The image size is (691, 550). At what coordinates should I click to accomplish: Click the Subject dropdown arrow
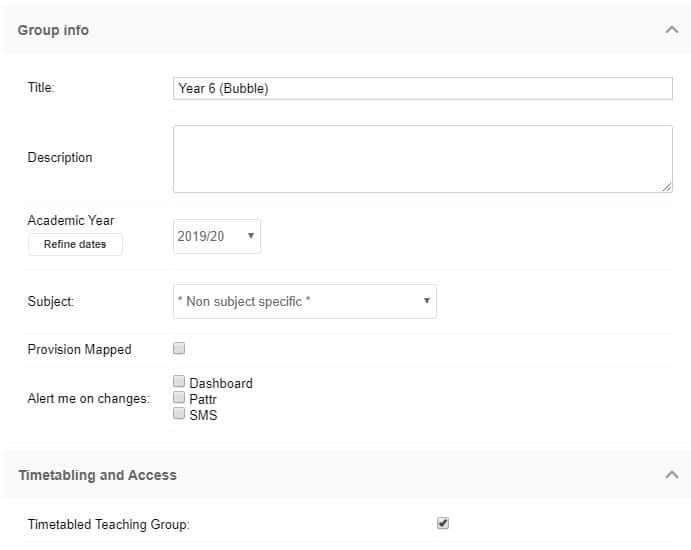pyautogui.click(x=427, y=301)
